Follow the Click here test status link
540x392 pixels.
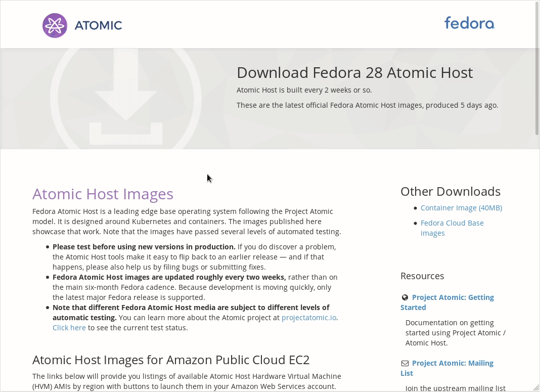69,328
